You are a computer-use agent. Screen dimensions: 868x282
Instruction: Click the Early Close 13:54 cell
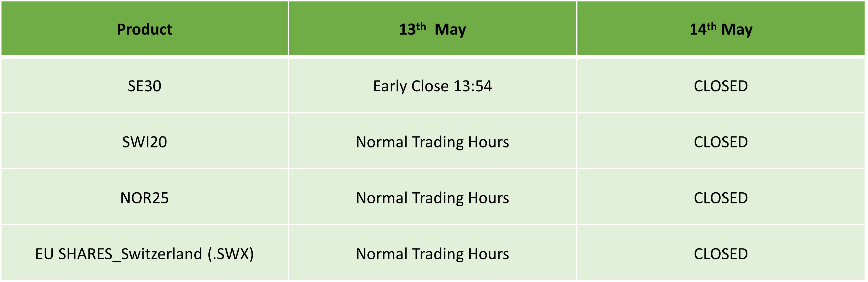click(432, 86)
